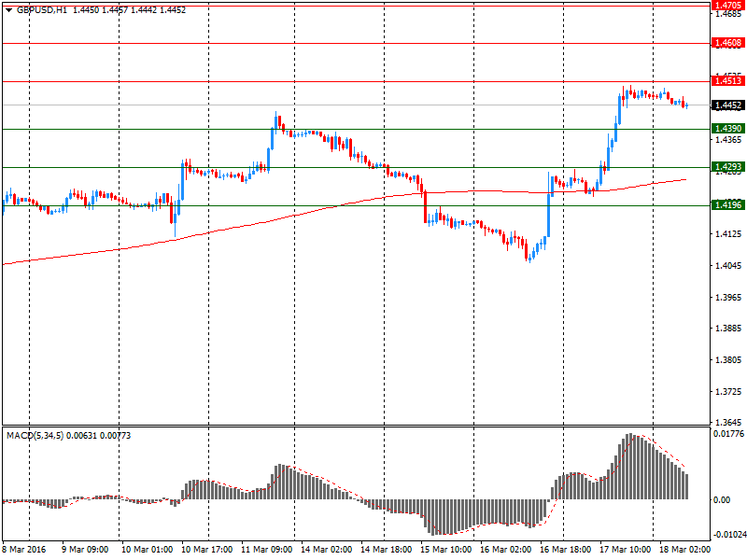Image resolution: width=747 pixels, height=560 pixels.
Task: Click the 9 Mar 09:00 time axis label
Action: (85, 549)
